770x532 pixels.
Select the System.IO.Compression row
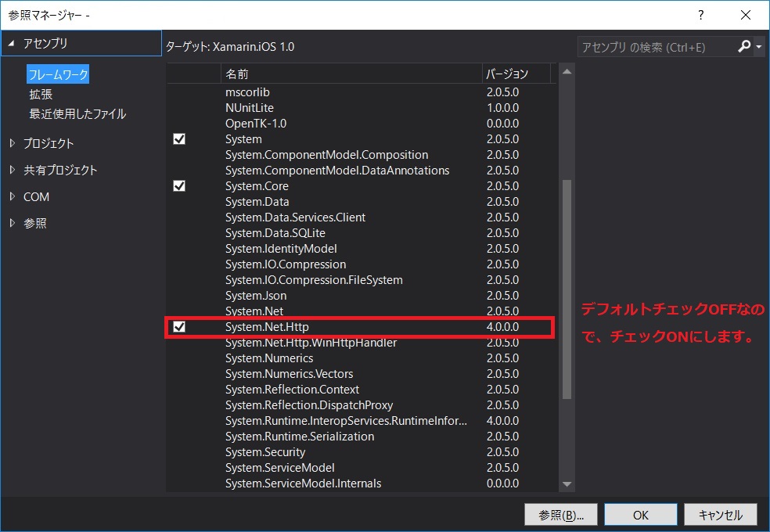pyautogui.click(x=361, y=264)
